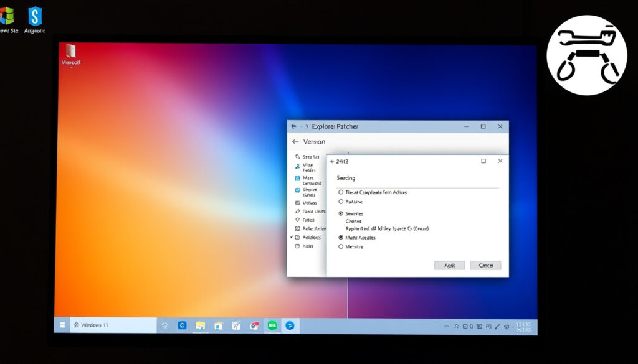
Task: Open the notepad-with-pen icon on taskbar
Action: click(x=236, y=325)
